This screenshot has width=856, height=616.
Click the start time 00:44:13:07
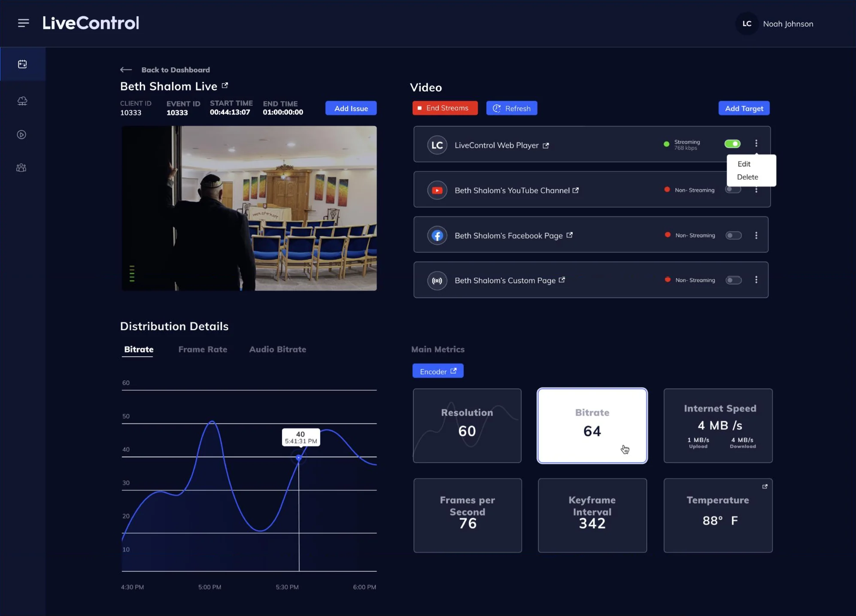[x=230, y=112]
